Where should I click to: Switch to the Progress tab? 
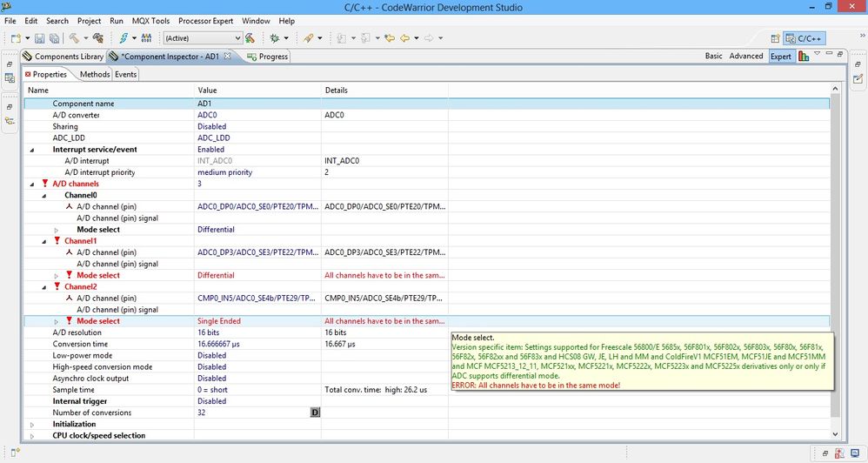tap(268, 57)
